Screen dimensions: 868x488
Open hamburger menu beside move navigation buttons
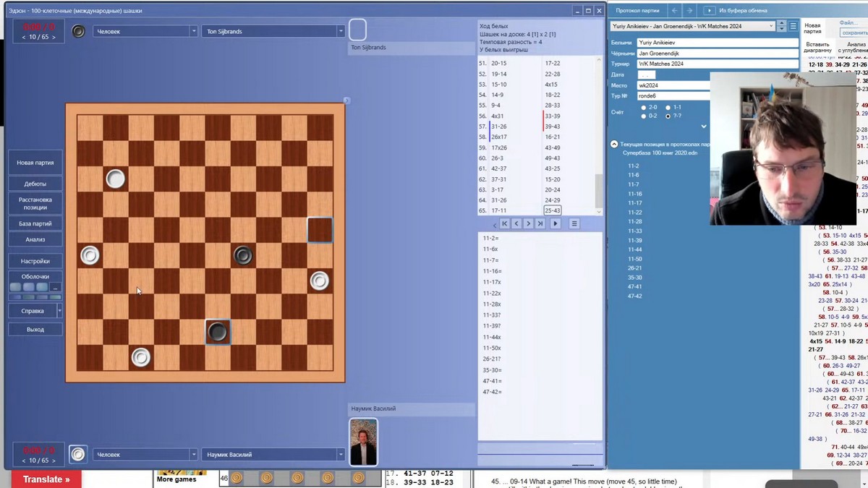[574, 223]
